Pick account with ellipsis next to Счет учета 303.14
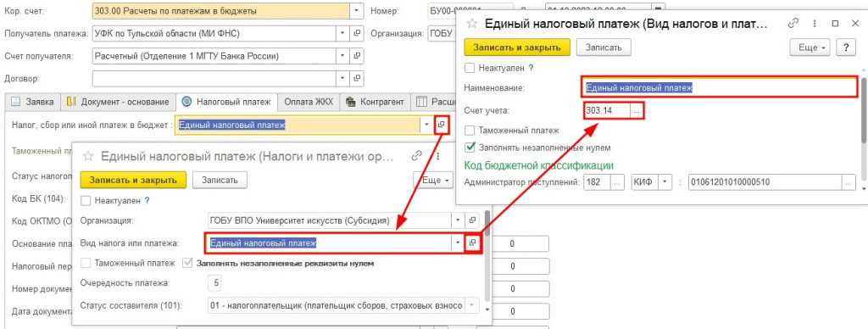The height and width of the screenshot is (329, 868). click(637, 111)
